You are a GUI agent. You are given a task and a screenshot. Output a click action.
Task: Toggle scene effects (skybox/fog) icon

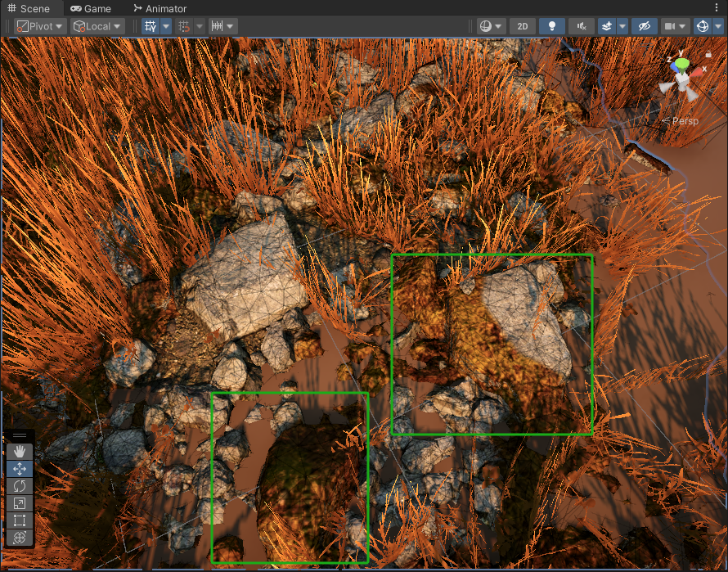click(607, 26)
